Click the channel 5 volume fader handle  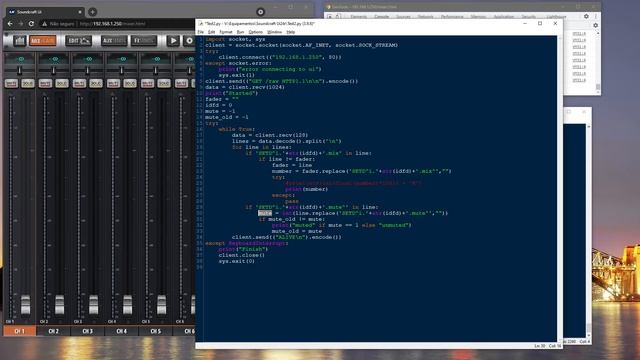pyautogui.click(x=162, y=304)
